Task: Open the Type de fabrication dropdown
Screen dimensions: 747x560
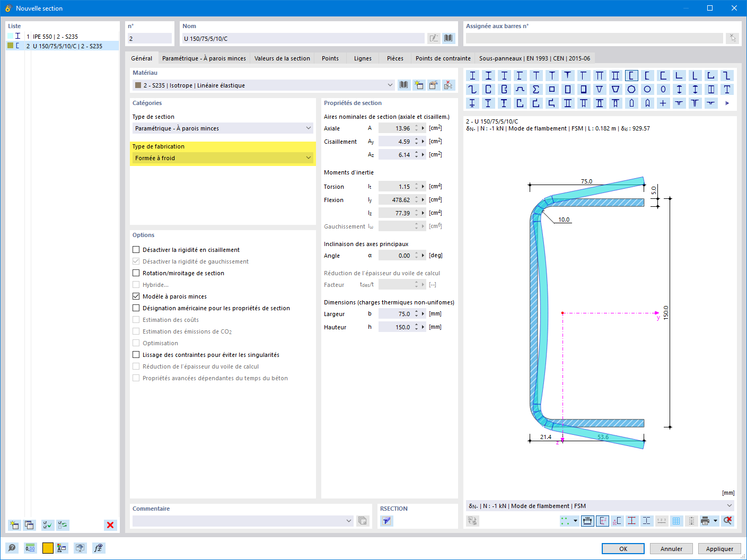Action: 223,158
